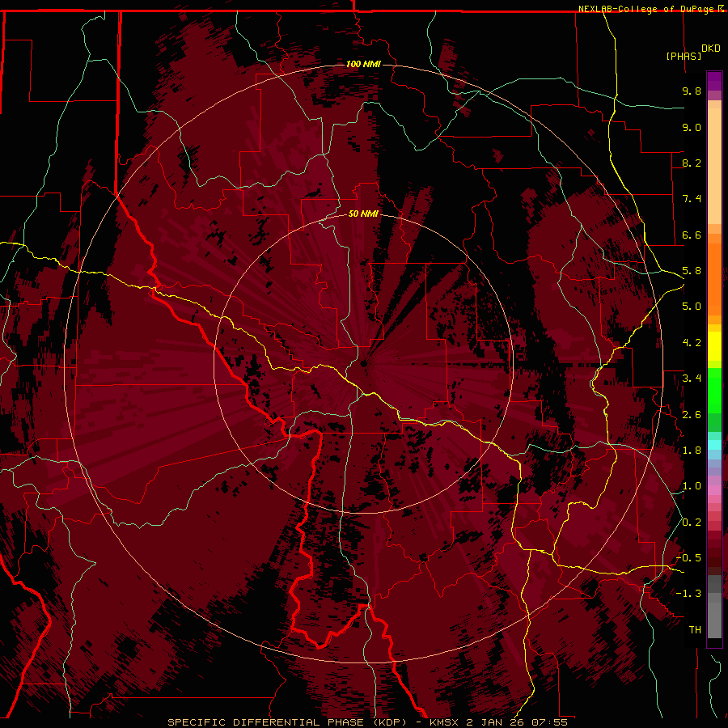This screenshot has height=728, width=728.
Task: Click the NEXLAB-College of DuPage label
Action: coord(647,9)
